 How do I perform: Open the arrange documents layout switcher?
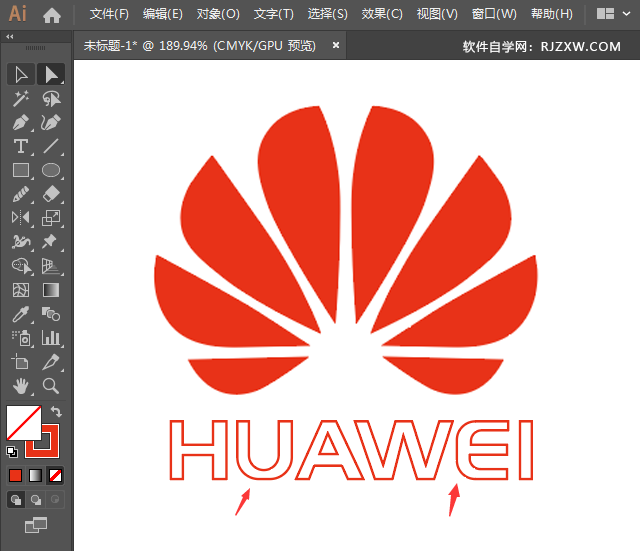pos(605,14)
